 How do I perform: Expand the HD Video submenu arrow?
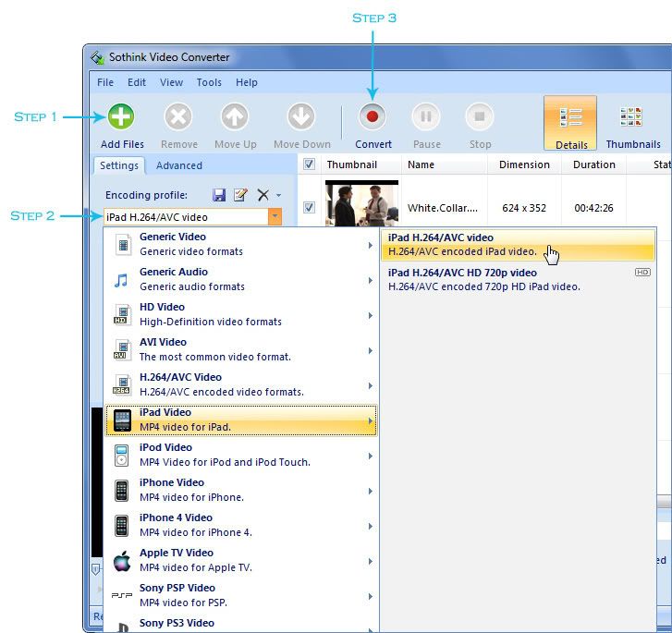(x=371, y=315)
